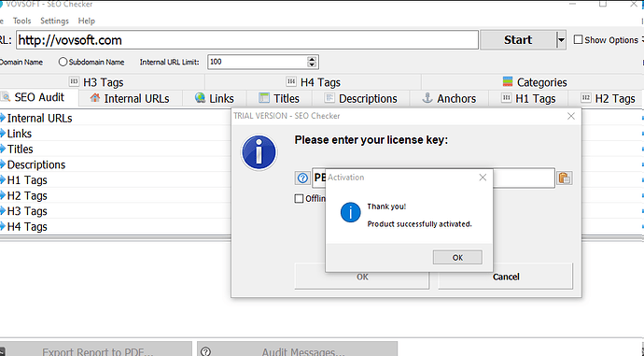Click the question icon on Audit Messages
The width and height of the screenshot is (644, 356).
[x=205, y=351]
